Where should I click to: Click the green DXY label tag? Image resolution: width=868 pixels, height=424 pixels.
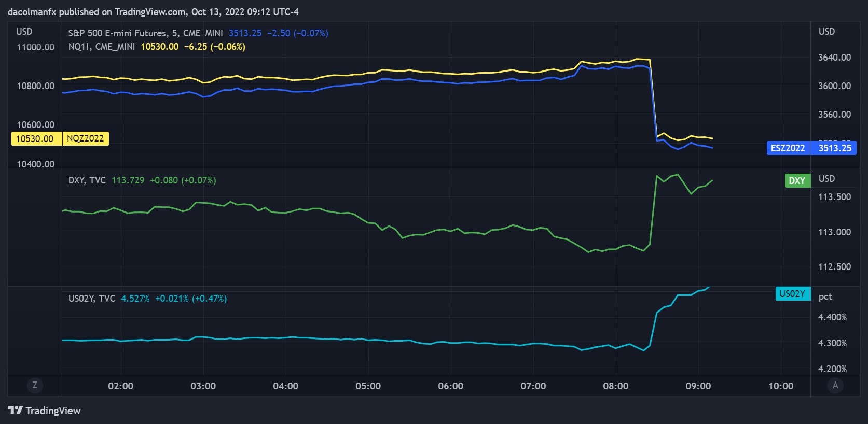click(797, 180)
